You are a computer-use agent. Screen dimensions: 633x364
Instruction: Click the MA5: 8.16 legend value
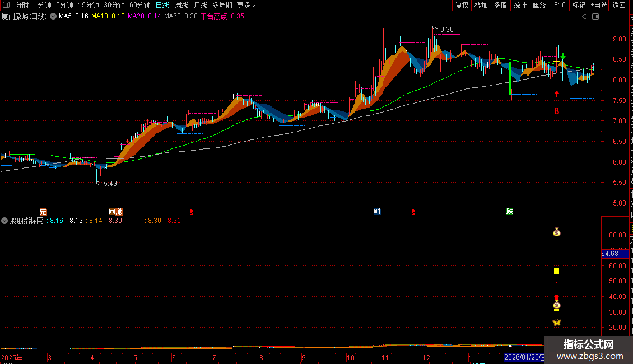[73, 17]
